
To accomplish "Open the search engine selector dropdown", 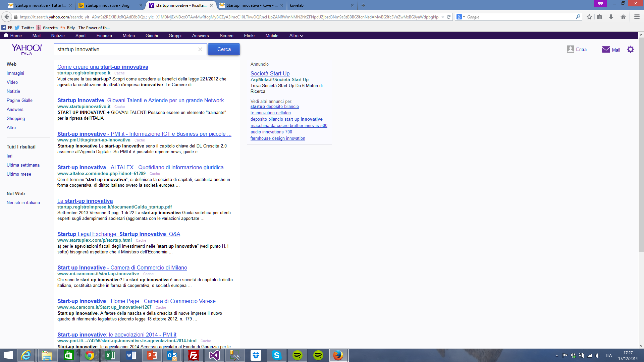I will [461, 17].
